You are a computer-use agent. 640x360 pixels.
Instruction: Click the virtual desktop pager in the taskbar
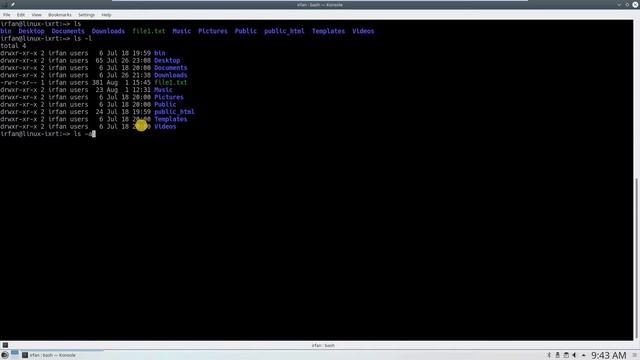coord(15,353)
